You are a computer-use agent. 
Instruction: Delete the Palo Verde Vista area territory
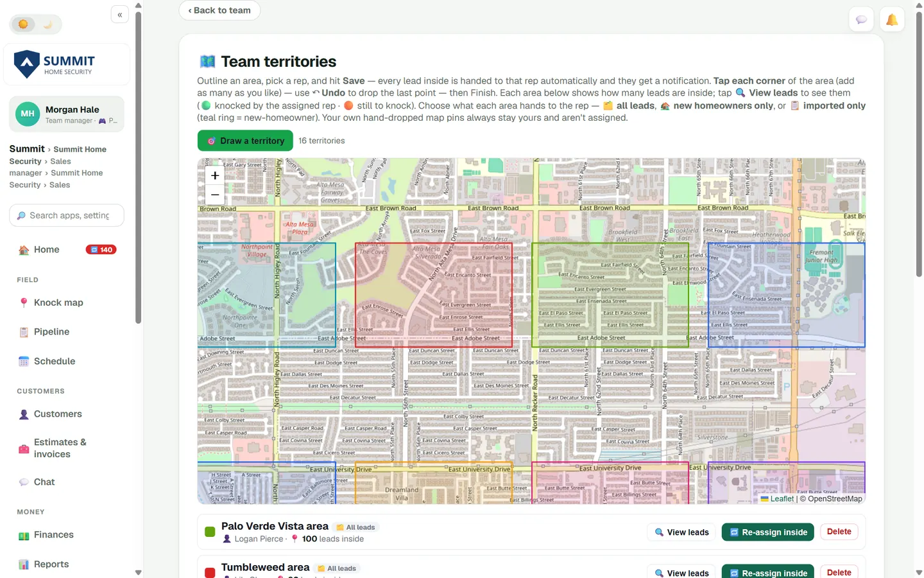point(839,532)
